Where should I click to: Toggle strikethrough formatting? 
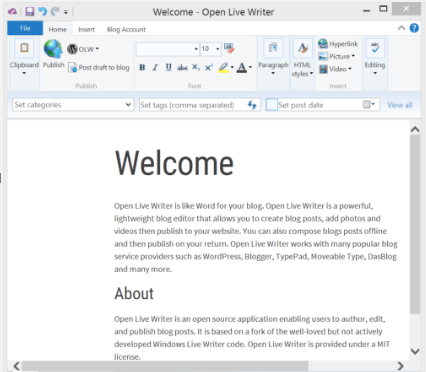(182, 67)
